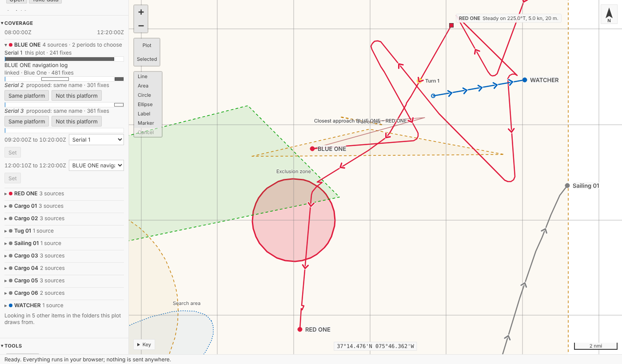Click the BLUE ONE red position dot
Image resolution: width=622 pixels, height=364 pixels.
pyautogui.click(x=312, y=149)
